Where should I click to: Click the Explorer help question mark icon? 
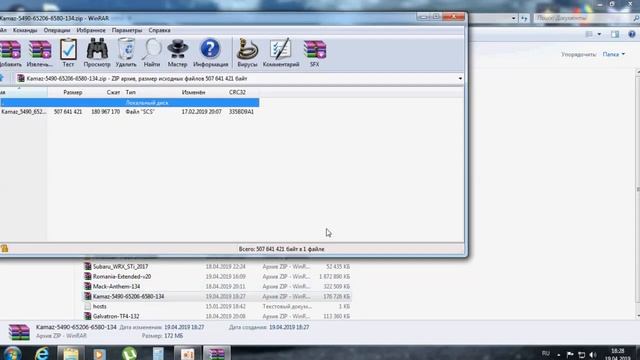tap(632, 34)
